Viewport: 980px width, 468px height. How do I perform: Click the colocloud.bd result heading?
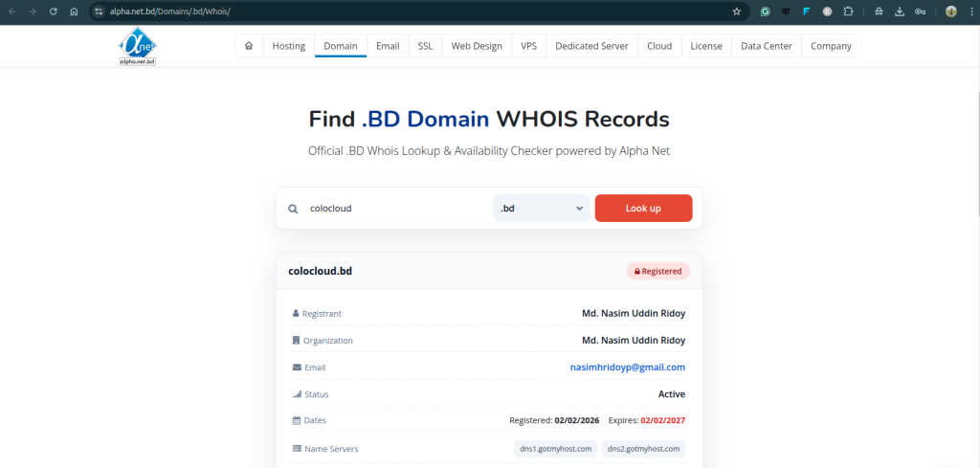tap(320, 271)
